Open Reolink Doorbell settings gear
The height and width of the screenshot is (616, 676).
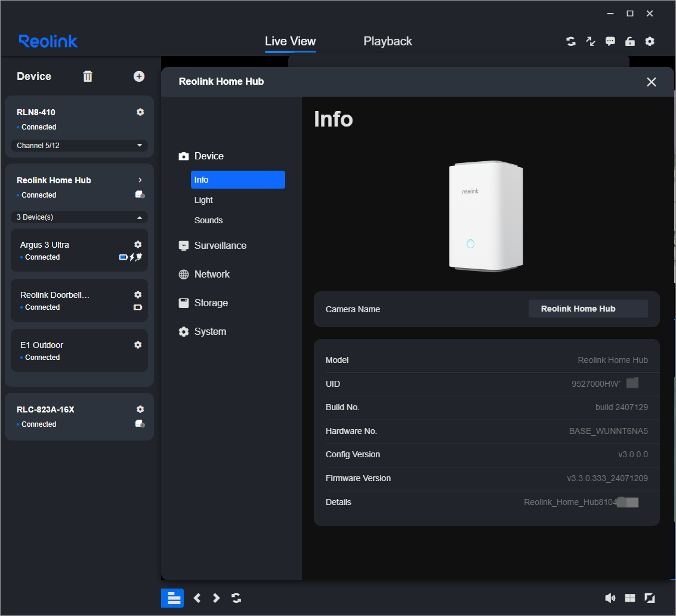tap(138, 295)
